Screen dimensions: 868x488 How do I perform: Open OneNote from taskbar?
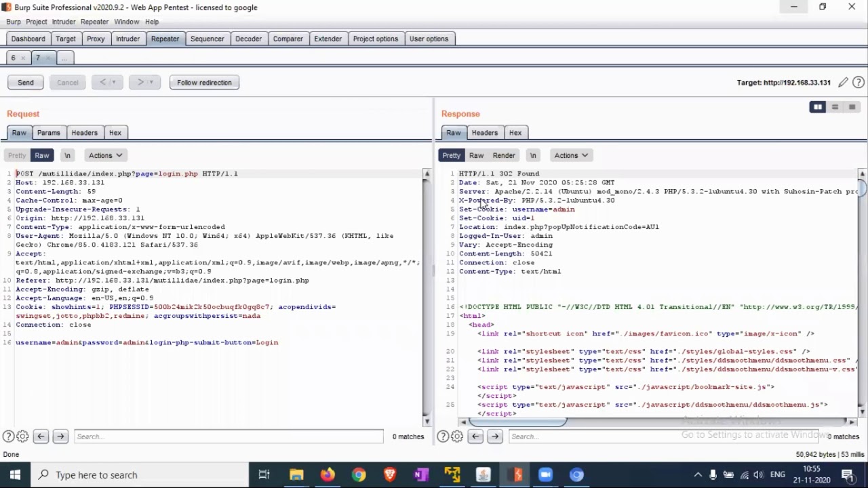(x=421, y=475)
